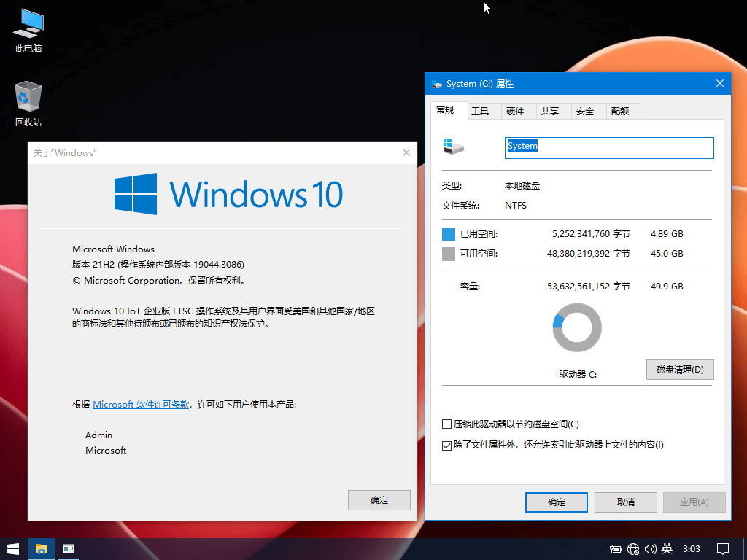Image resolution: width=747 pixels, height=560 pixels.
Task: Click the Windows 10 IoT 企业版 LTSC paragraph
Action: point(223,317)
